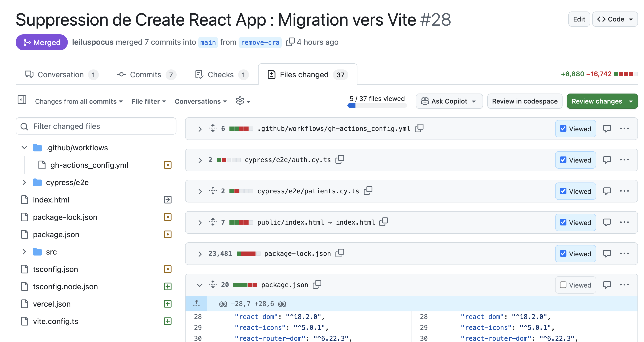Uncheck Viewed for cypress/e2e/patients.cy.ts
644x342 pixels.
[x=563, y=191]
